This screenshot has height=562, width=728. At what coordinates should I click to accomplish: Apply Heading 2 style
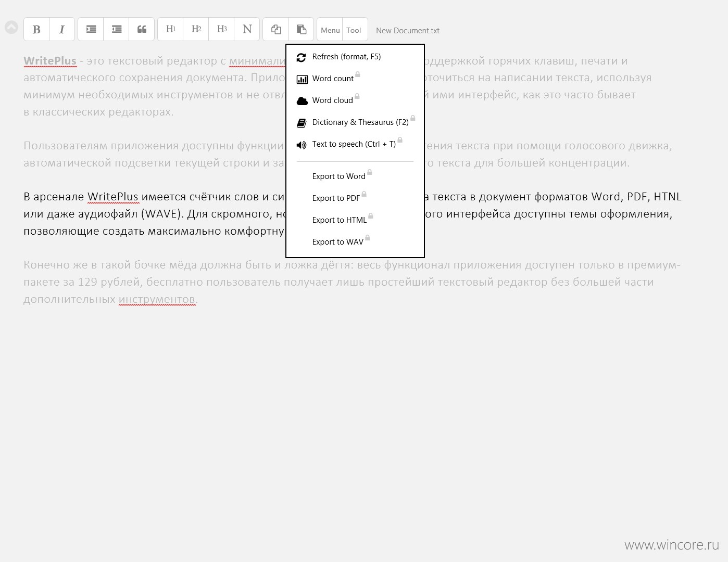tap(196, 29)
